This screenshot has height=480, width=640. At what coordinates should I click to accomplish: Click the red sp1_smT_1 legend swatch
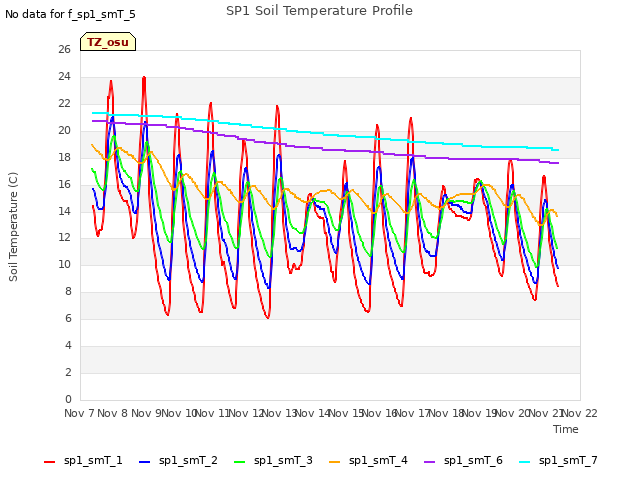pyautogui.click(x=49, y=462)
